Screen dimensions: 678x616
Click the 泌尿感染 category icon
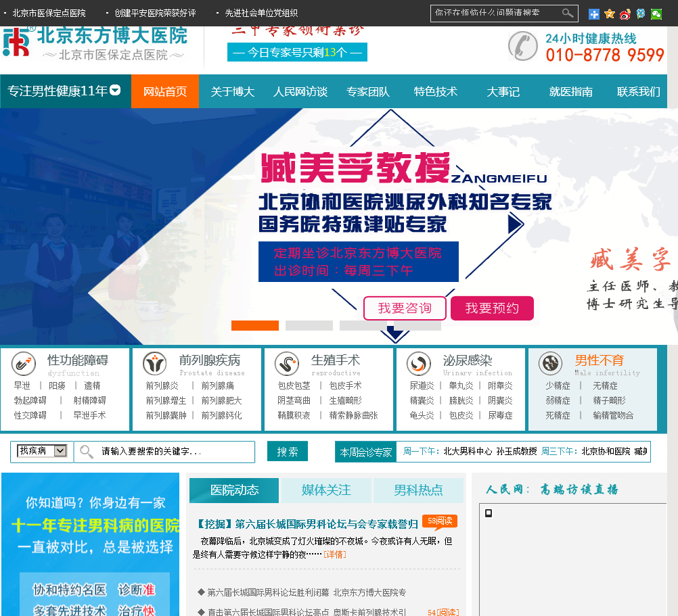pyautogui.click(x=419, y=364)
